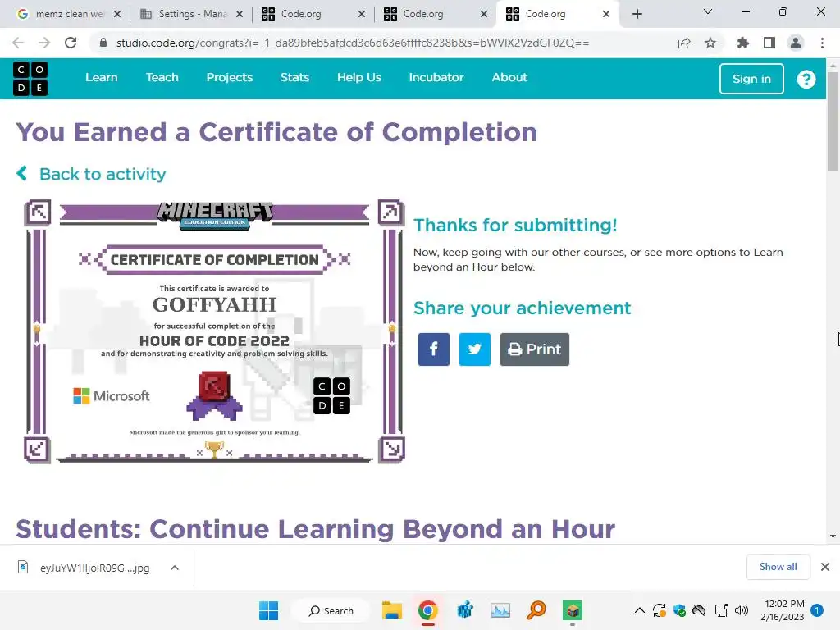Click the address bar URL
The image size is (840, 630).
(353, 43)
